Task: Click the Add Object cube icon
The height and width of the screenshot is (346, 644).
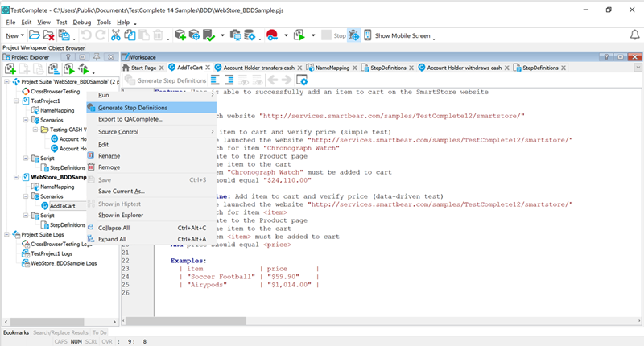Action: [180, 35]
